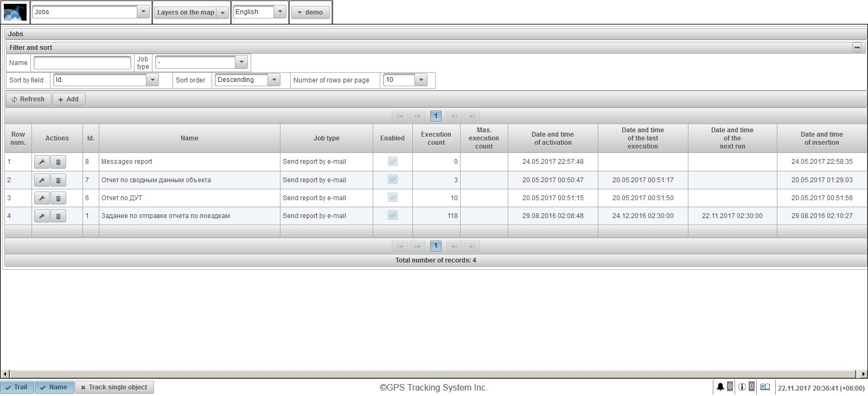868x396 pixels.
Task: Toggle the Trail option in bottom bar
Action: point(17,387)
